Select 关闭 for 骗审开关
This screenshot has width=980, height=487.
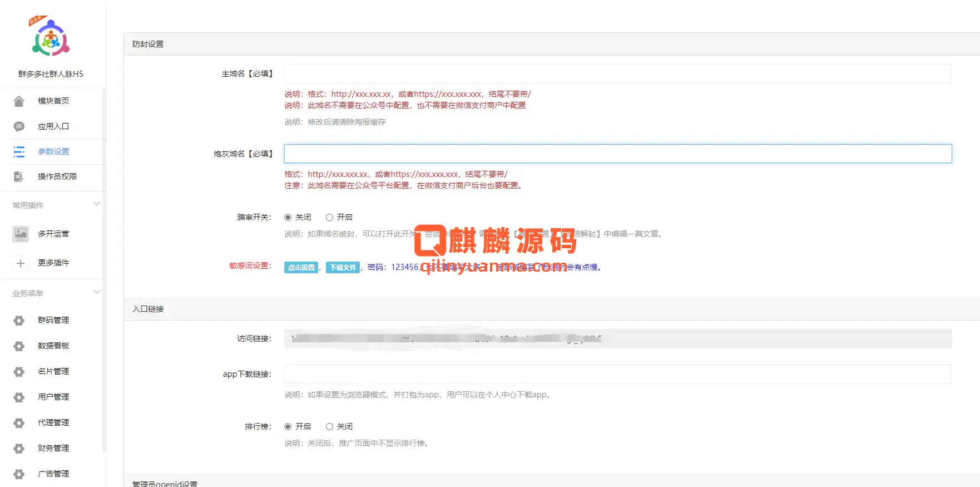pyautogui.click(x=288, y=217)
